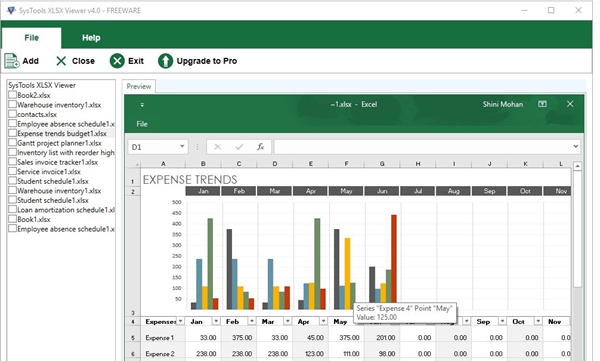Check the Gantt project planner1.xlsx checkbox
The width and height of the screenshot is (600, 361).
[12, 142]
